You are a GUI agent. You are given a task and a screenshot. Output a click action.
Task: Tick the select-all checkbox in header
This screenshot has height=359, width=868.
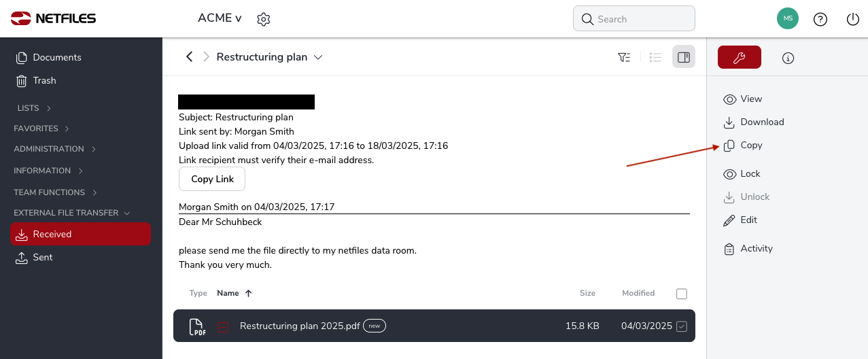coord(682,294)
